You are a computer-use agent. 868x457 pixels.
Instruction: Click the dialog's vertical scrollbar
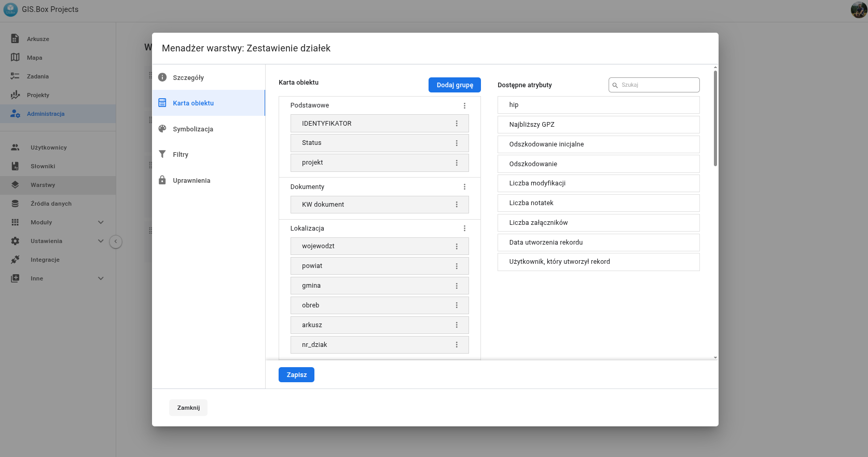(715, 119)
